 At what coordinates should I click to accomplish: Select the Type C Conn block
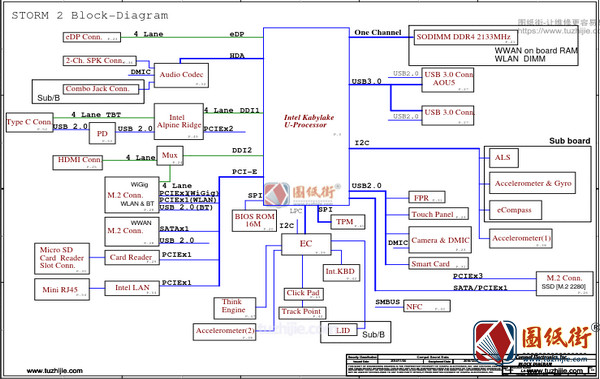pyautogui.click(x=29, y=123)
